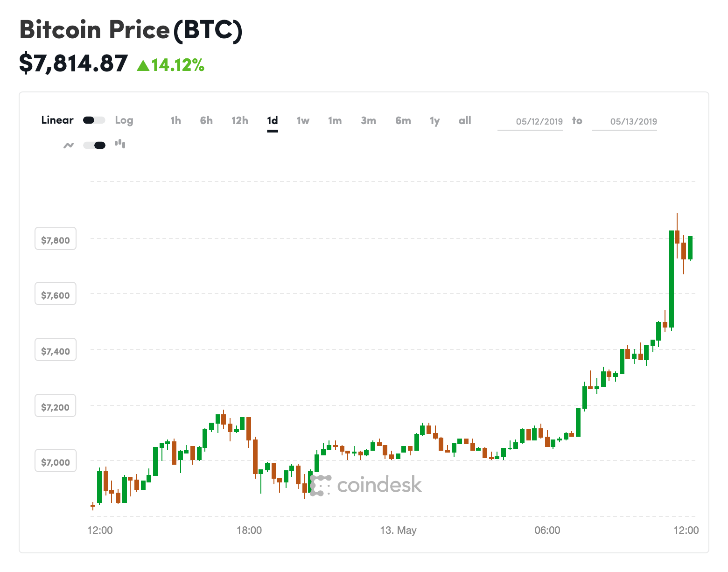Screen dimensions: 728x572
Task: Open the 1m timeframe view
Action: pos(335,120)
